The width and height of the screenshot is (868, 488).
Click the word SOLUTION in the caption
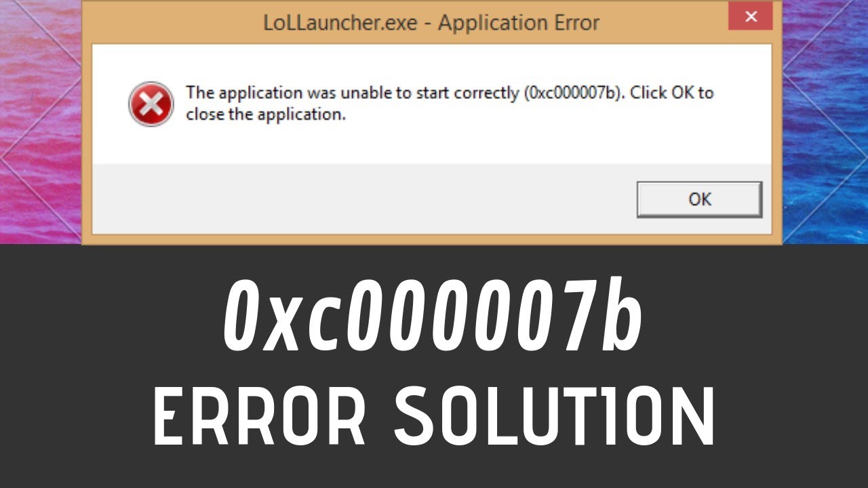pyautogui.click(x=555, y=415)
